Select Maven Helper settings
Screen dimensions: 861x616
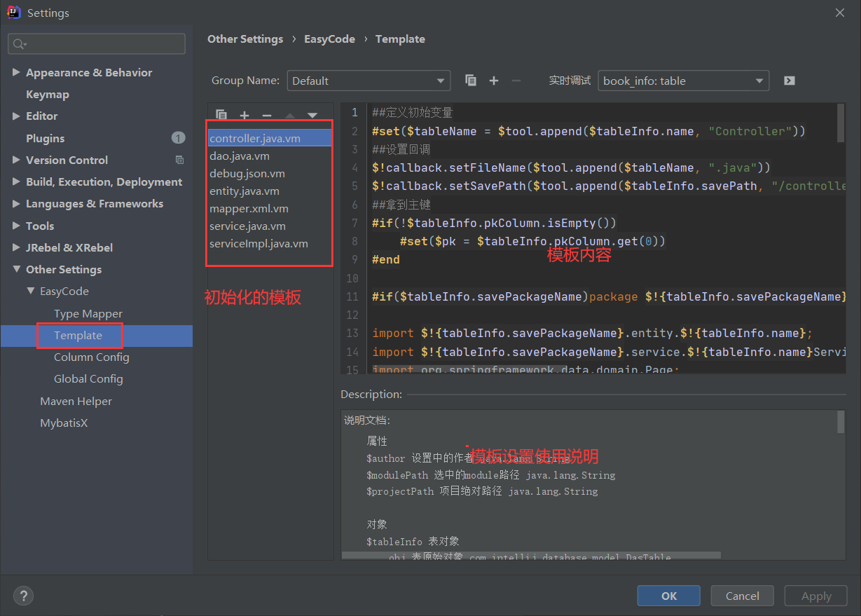tap(76, 401)
